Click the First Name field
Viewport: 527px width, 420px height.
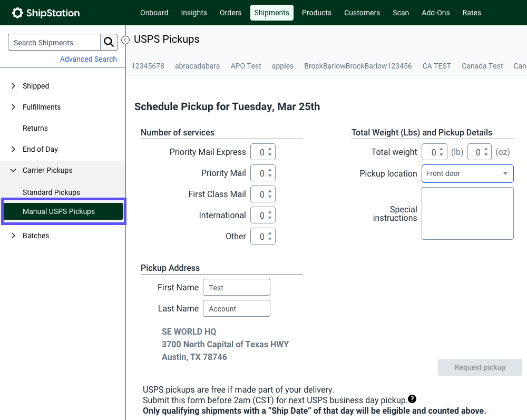point(237,287)
